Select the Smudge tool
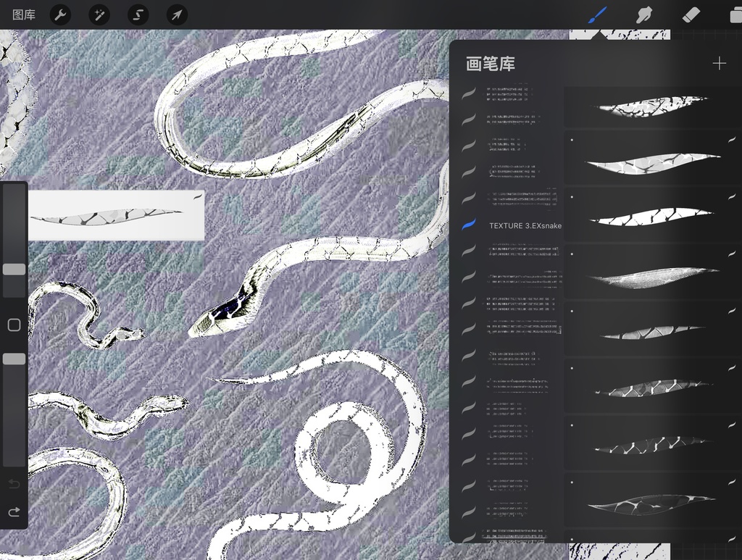This screenshot has width=742, height=560. [x=643, y=14]
